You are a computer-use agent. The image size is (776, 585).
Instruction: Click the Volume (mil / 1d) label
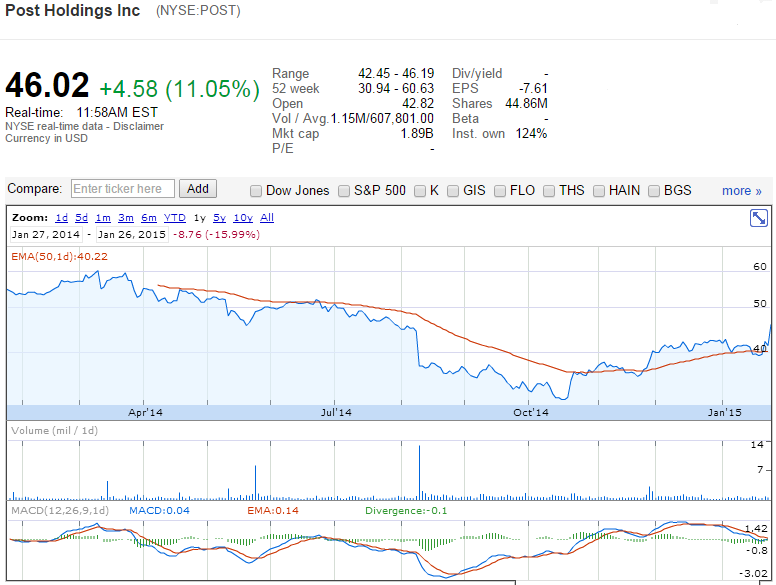[54, 431]
